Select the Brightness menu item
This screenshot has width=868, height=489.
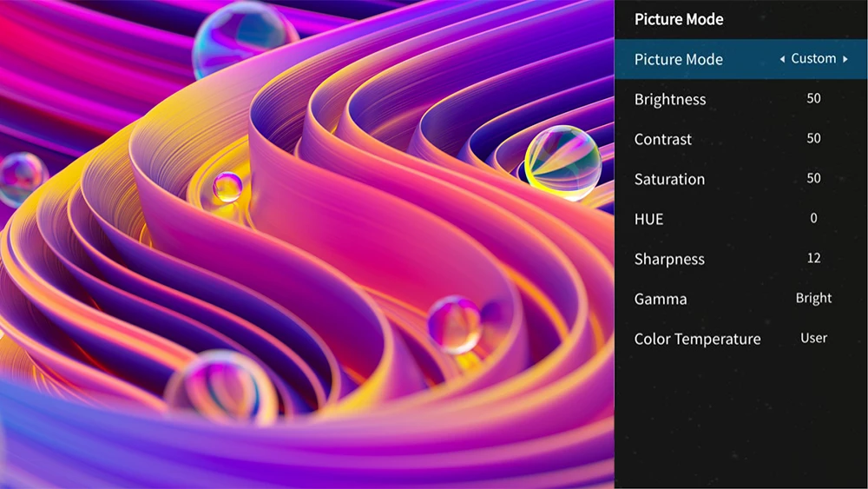pyautogui.click(x=740, y=99)
